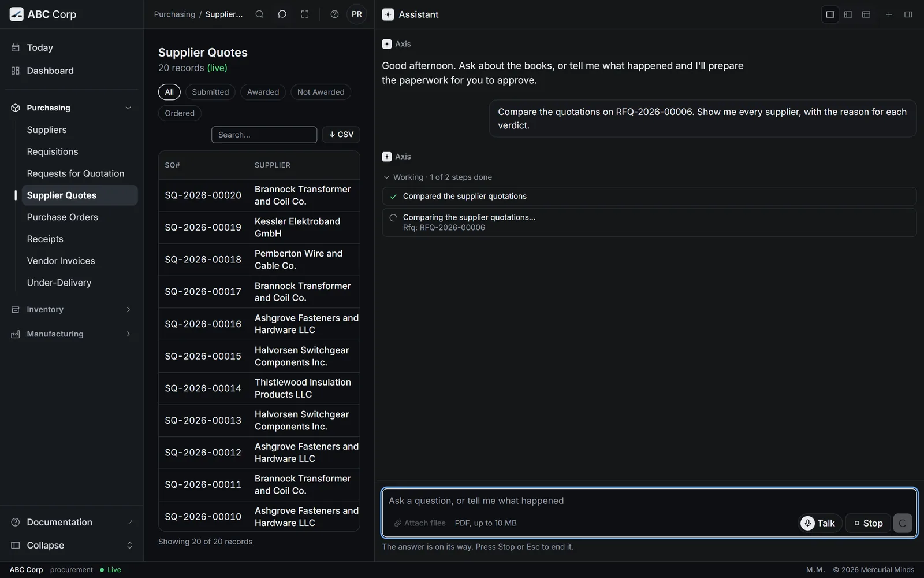Download records as CSV

(341, 135)
